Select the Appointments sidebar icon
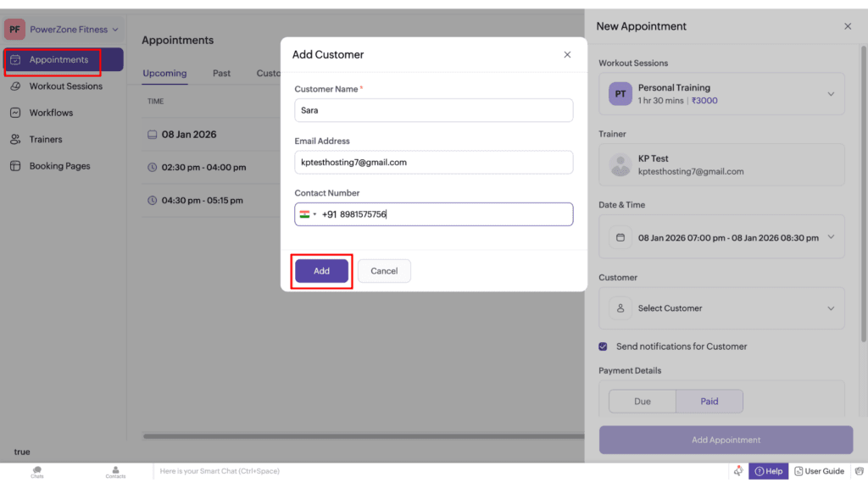 pyautogui.click(x=17, y=60)
